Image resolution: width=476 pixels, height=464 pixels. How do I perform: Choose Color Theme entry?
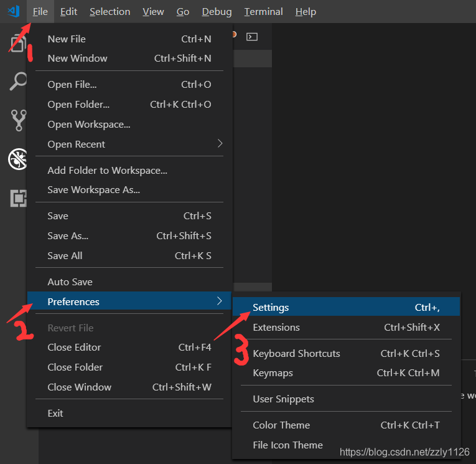point(346,425)
